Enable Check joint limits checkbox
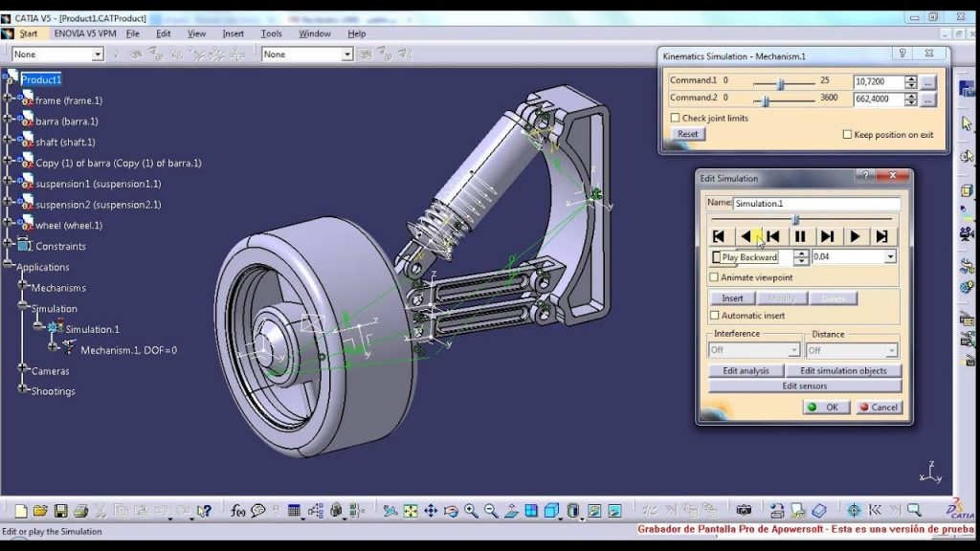 tap(675, 118)
